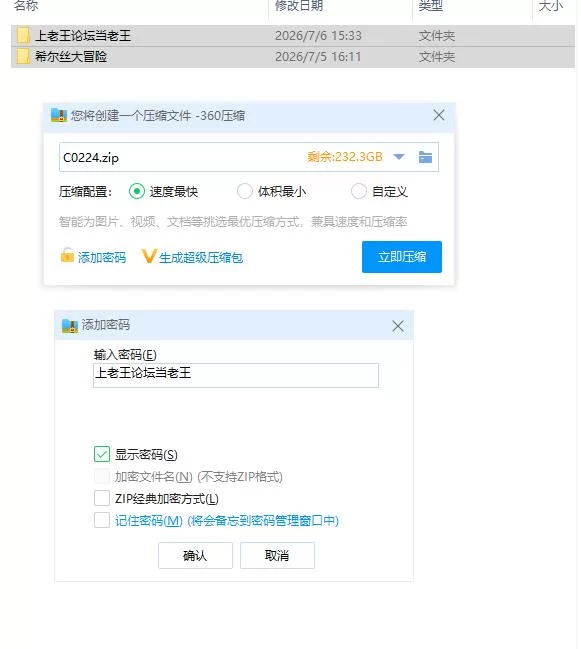
Task: Close the 添加密码 dialog with the X
Action: pyautogui.click(x=398, y=326)
